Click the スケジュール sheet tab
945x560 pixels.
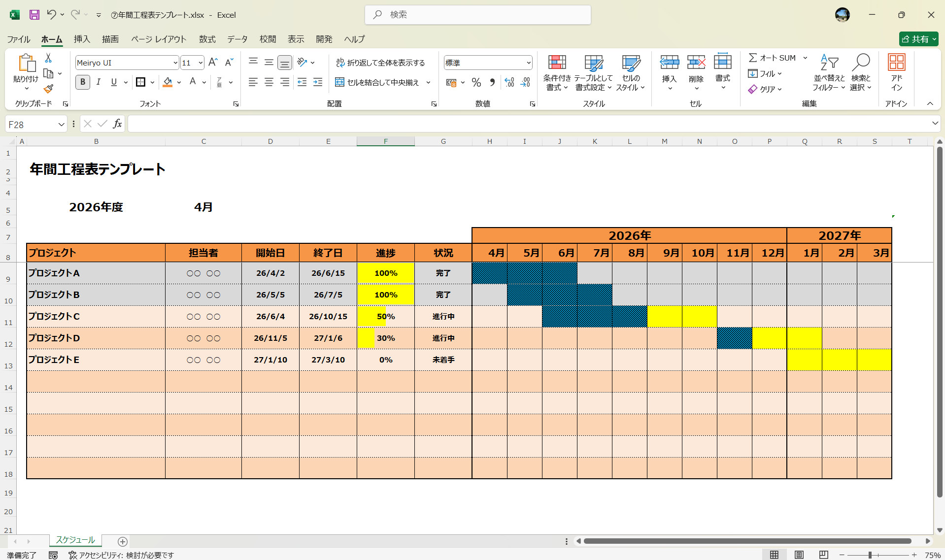coord(75,540)
